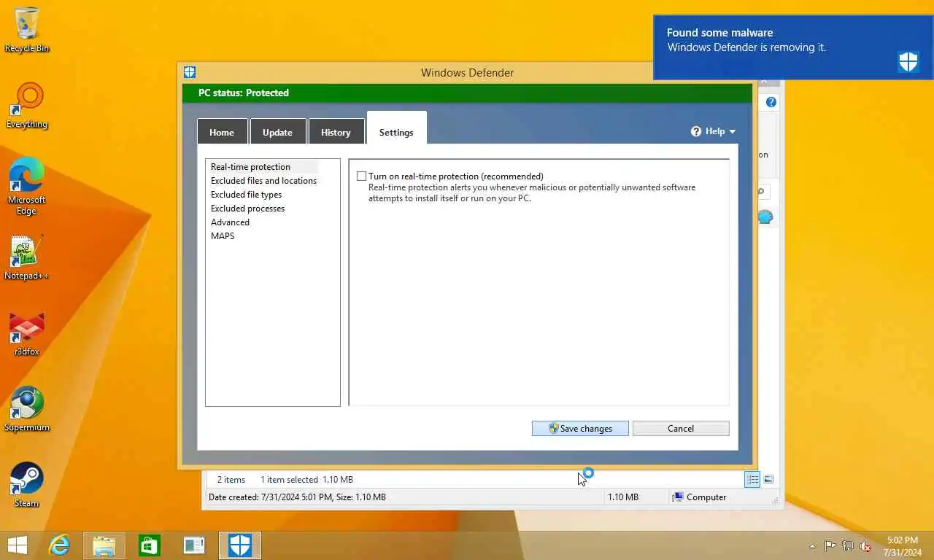Screen dimensions: 934x560
Task: Click the blue shell icon in File Explorer
Action: (x=765, y=217)
